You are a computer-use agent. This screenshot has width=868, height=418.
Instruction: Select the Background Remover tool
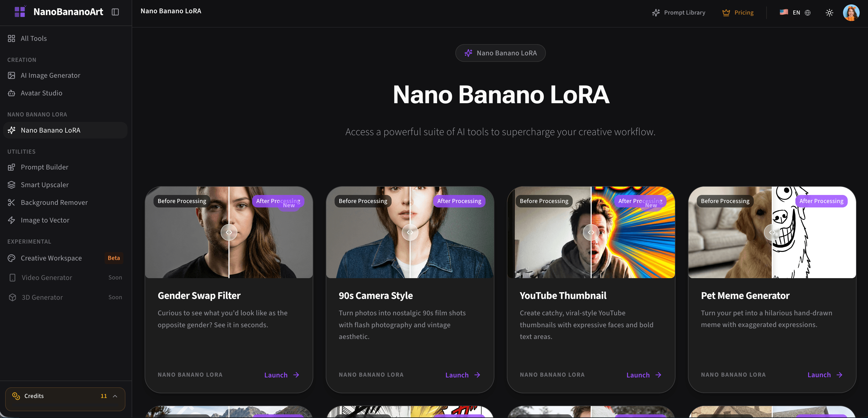54,202
